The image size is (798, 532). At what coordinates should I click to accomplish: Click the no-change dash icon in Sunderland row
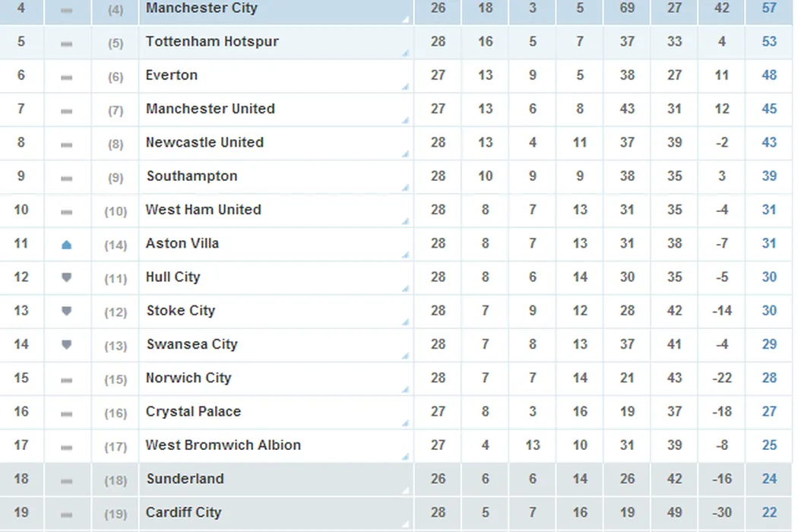[66, 481]
